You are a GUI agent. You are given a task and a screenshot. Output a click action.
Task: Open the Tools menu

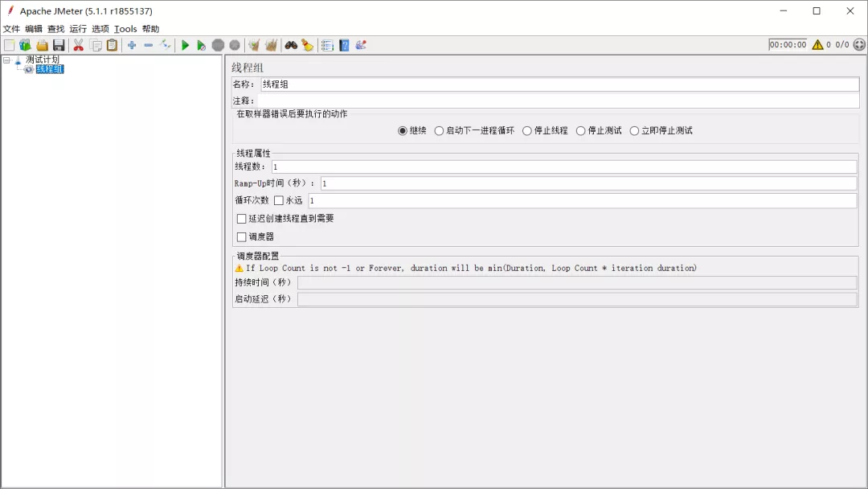point(125,28)
